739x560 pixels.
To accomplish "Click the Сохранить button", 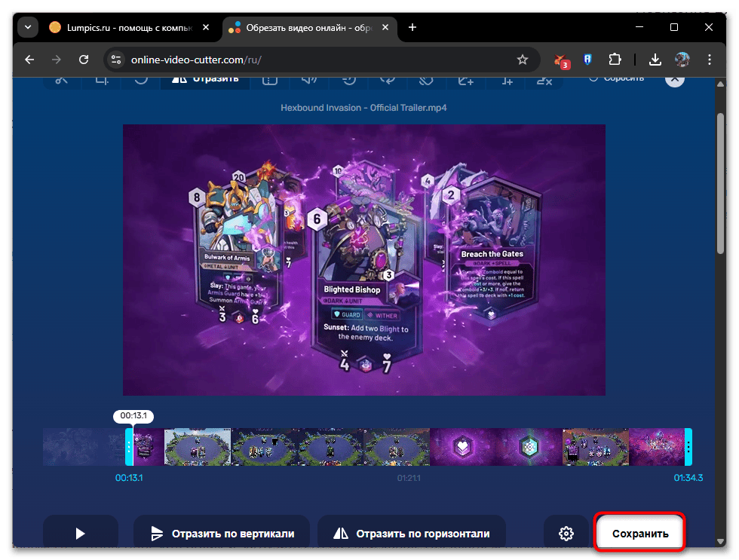I will pos(640,533).
